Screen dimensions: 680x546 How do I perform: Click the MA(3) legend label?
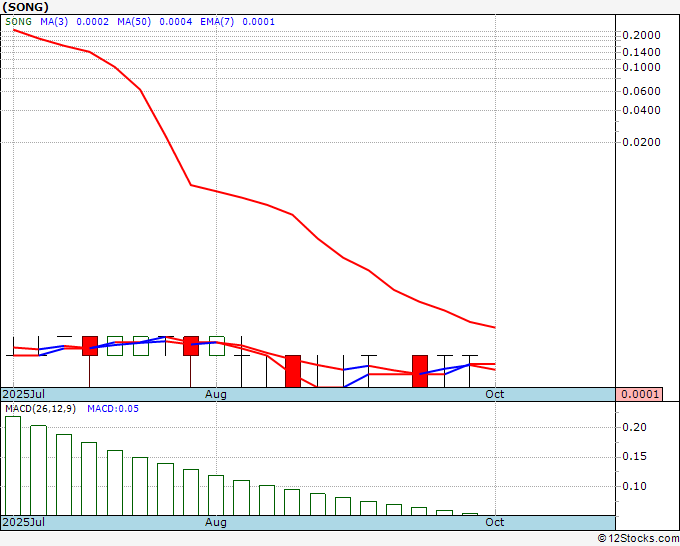54,22
